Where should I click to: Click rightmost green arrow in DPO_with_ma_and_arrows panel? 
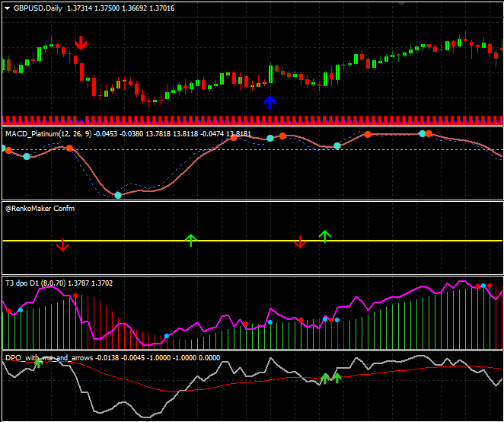point(337,379)
